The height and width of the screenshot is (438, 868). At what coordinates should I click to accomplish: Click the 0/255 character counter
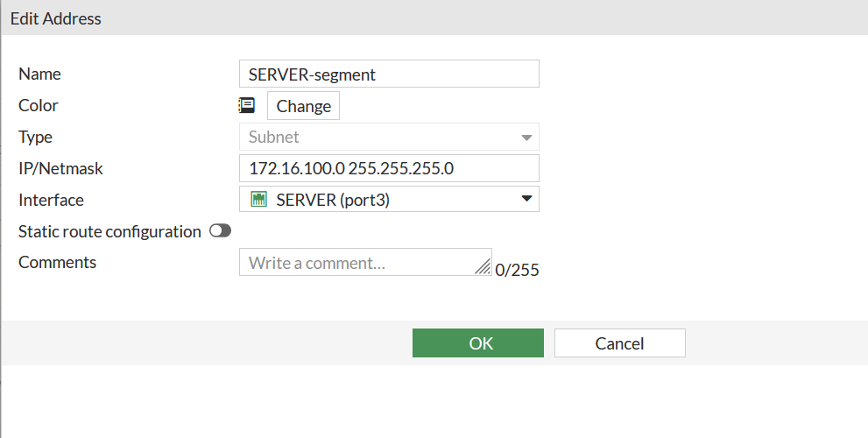[x=517, y=271]
